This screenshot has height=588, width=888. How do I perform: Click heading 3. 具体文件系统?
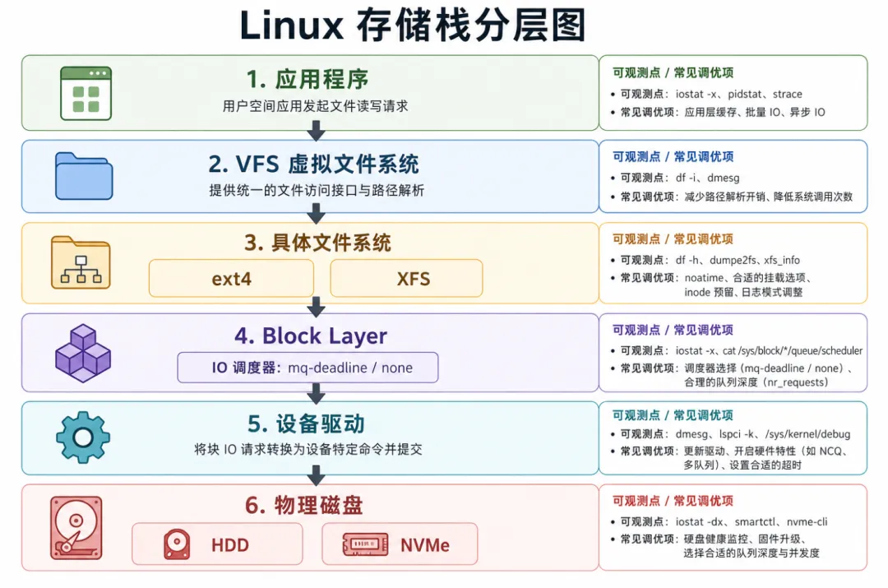[x=317, y=243]
